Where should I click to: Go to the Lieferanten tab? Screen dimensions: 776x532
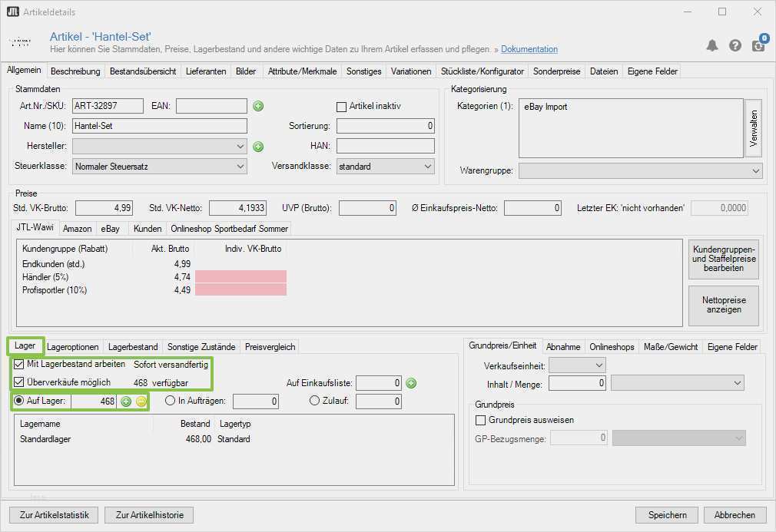tap(206, 71)
